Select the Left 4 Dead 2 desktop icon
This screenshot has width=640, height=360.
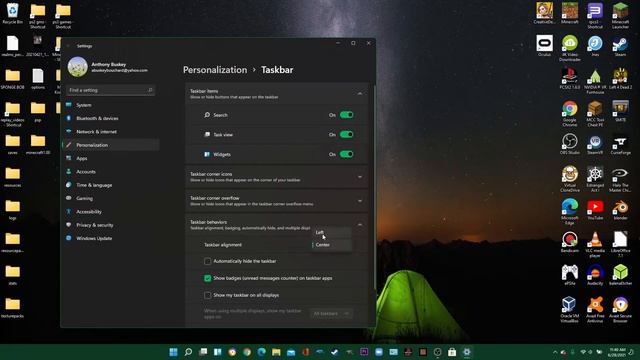coord(620,79)
